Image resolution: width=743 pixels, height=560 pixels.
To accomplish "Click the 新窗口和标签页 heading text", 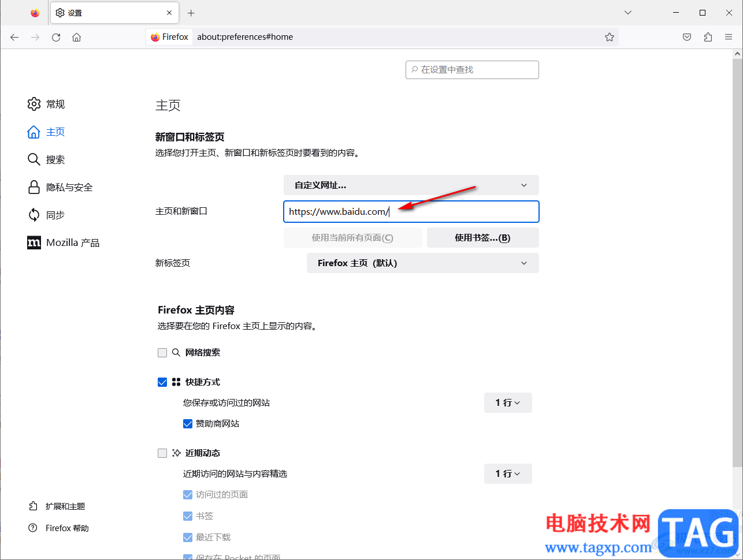I will [190, 137].
